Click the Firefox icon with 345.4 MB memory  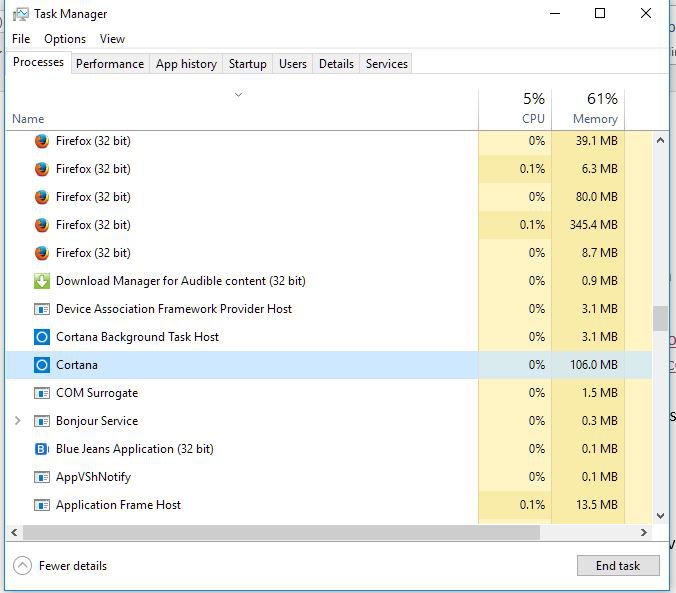point(42,225)
